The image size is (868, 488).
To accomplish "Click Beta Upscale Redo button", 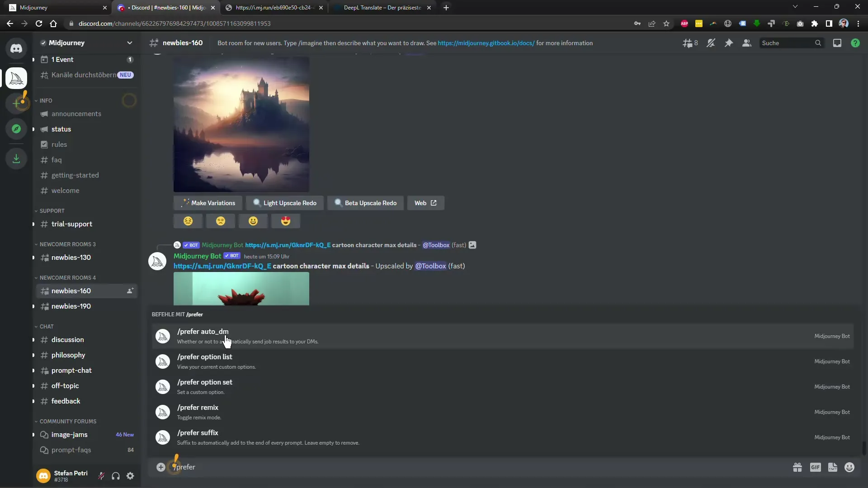I will pyautogui.click(x=365, y=203).
